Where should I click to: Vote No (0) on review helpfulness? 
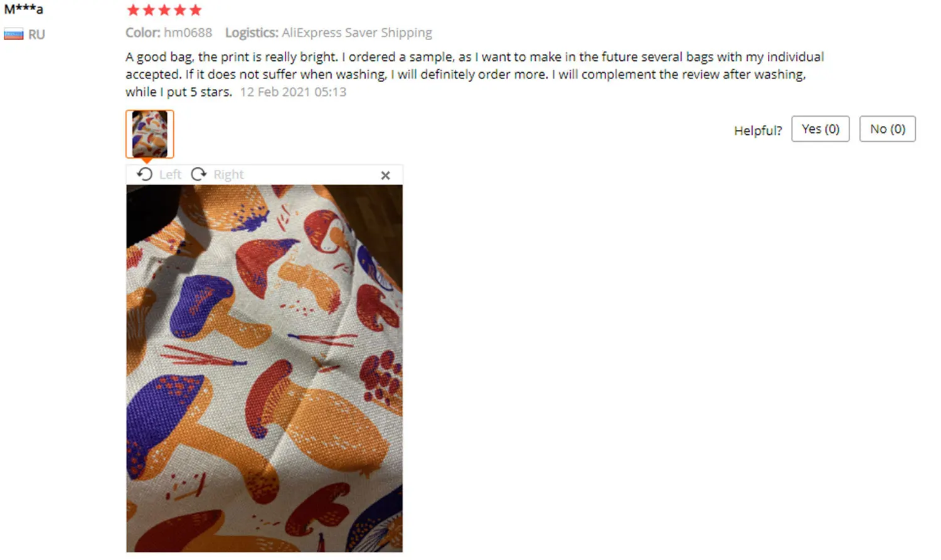887,129
